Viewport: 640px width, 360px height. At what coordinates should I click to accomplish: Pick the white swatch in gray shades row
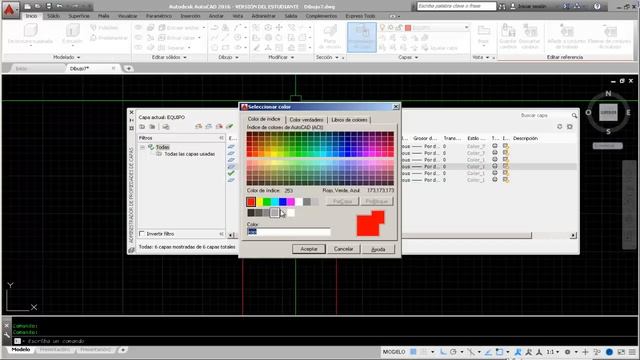(x=291, y=212)
